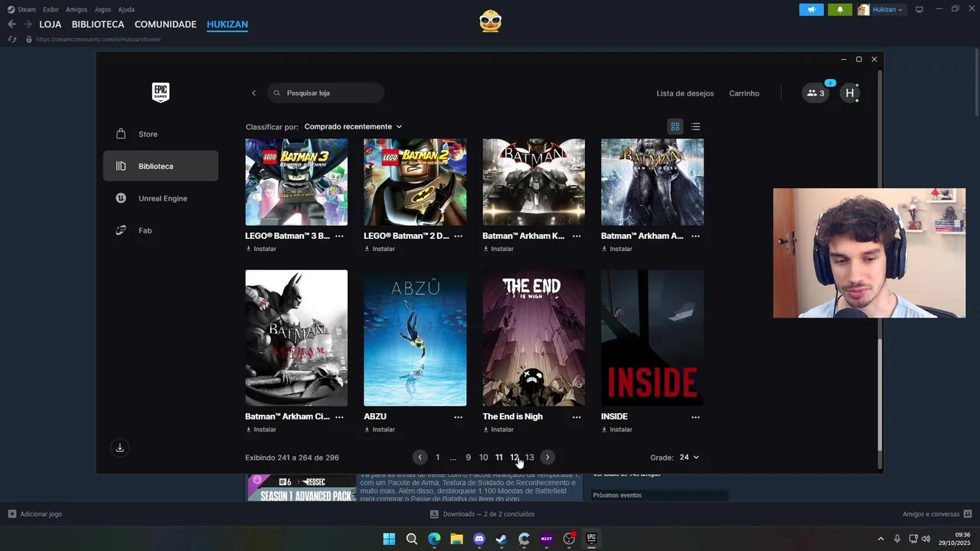
Task: Click the Pesquisar loja search field
Action: 326,93
